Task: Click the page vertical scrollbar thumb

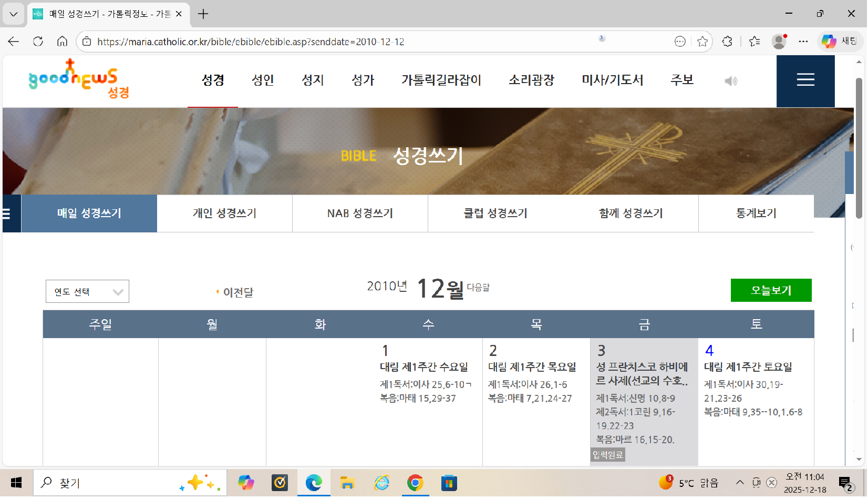Action: [859, 147]
